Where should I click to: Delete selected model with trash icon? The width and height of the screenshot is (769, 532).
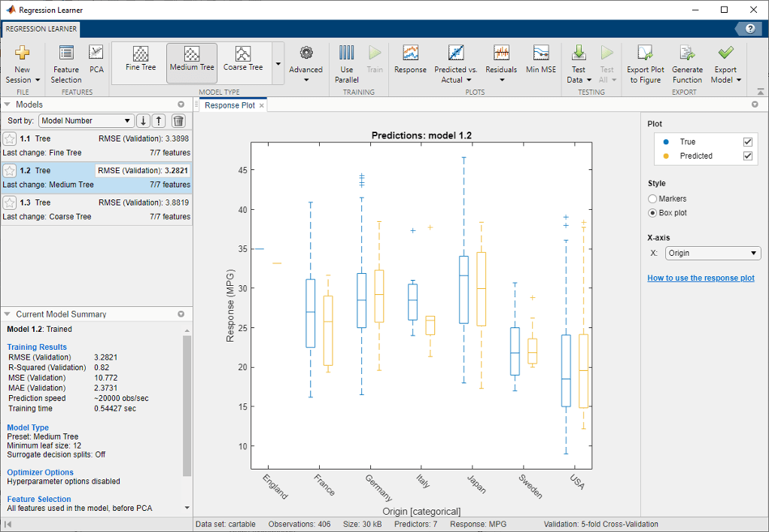[179, 120]
